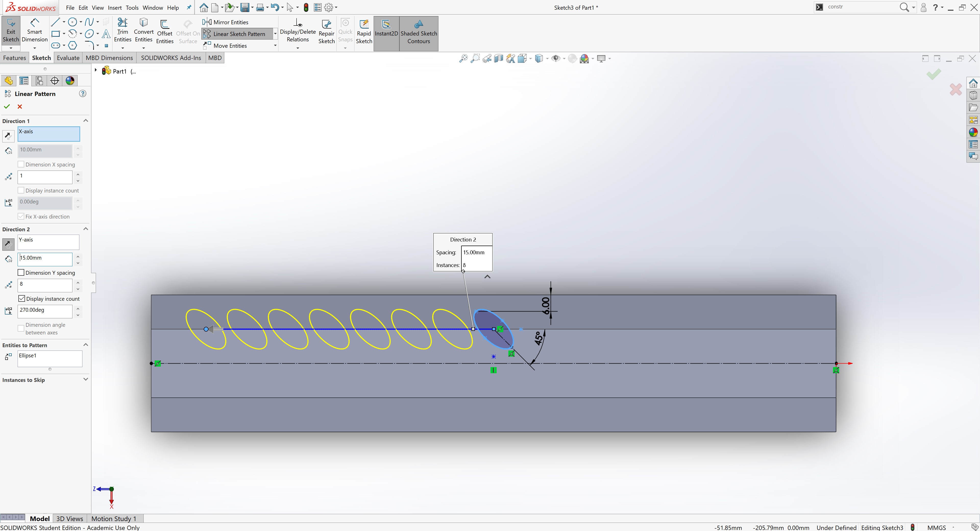Enable Dimension X spacing checkbox
The width and height of the screenshot is (980, 531).
21,164
